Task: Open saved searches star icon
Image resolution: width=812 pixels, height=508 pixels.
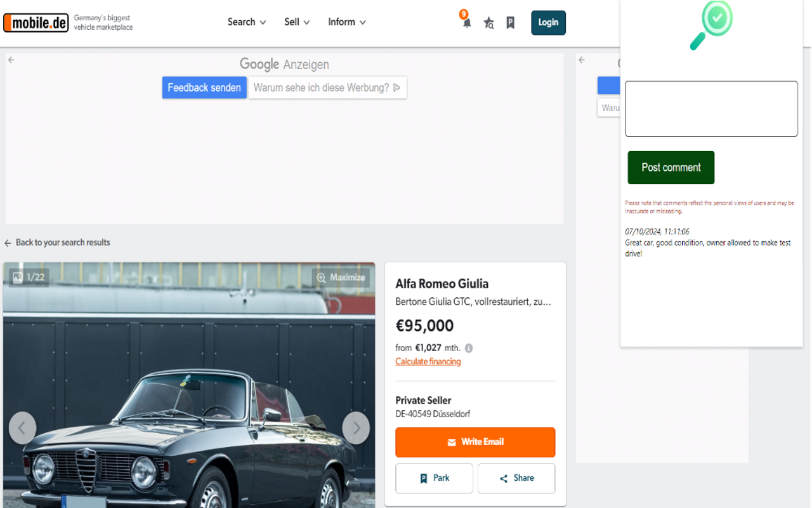Action: pos(488,23)
